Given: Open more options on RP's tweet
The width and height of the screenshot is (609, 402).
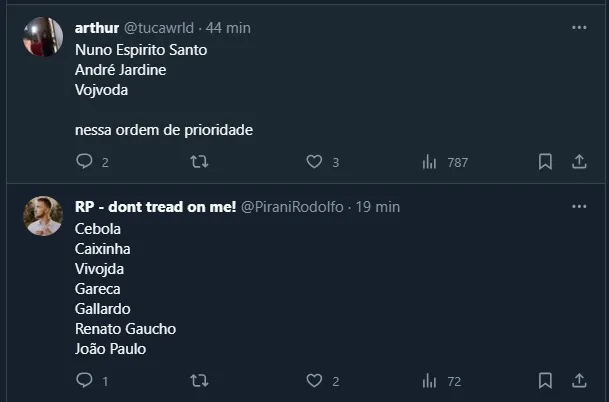Looking at the screenshot, I should click(x=579, y=206).
